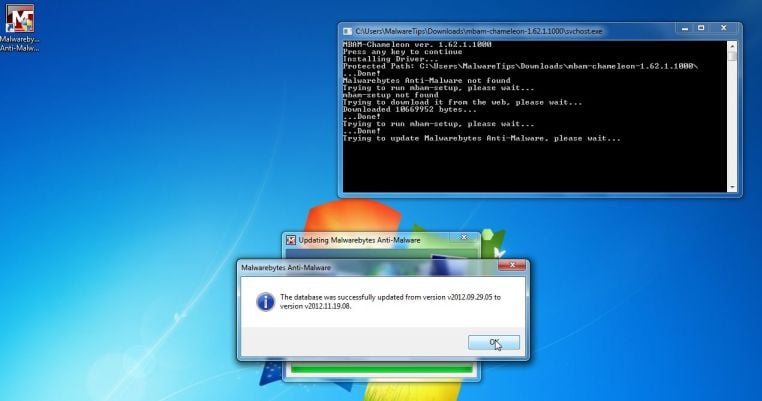762x401 pixels.
Task: Click 'Downloaded 10669952 bytes...' line
Action: [x=410, y=110]
